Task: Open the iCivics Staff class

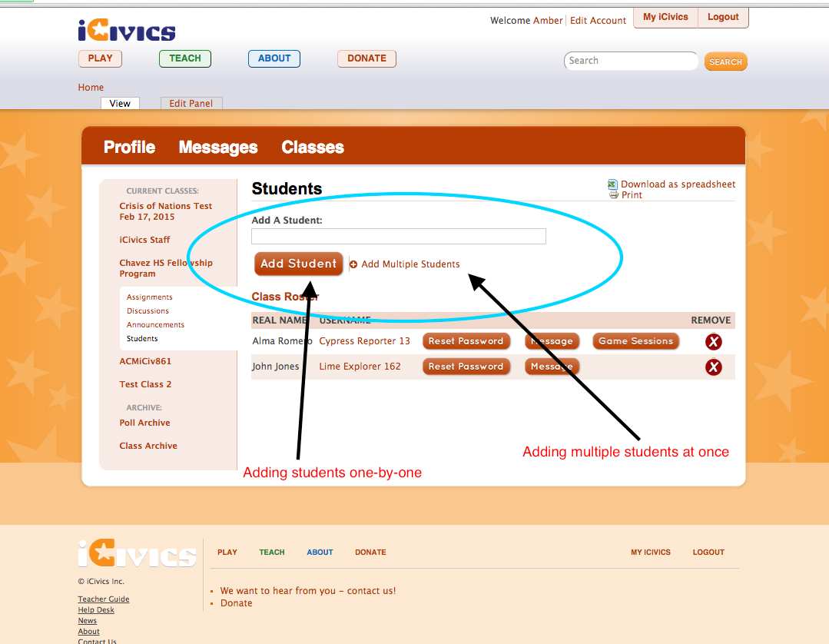Action: pos(145,240)
